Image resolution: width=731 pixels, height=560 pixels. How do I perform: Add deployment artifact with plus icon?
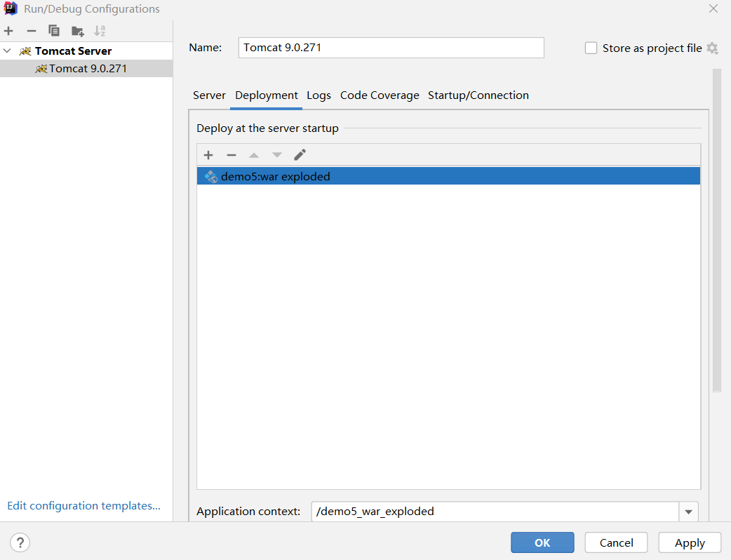pyautogui.click(x=208, y=155)
